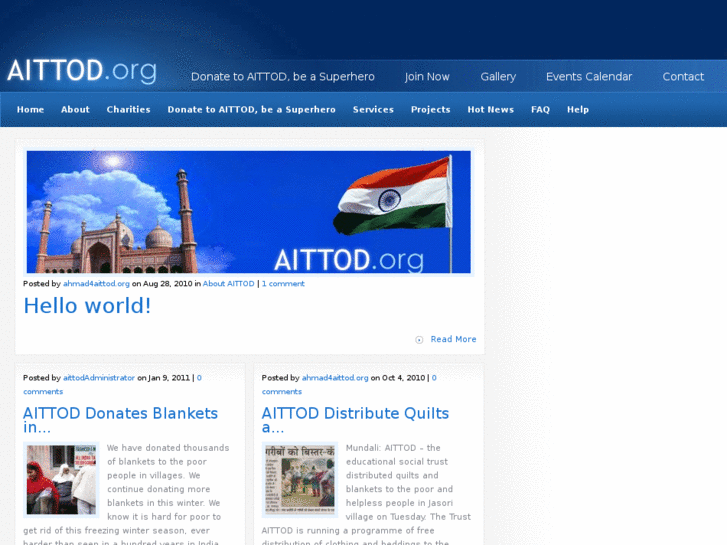Click excerpt text 'Mundali: AITTOD – the'

click(393, 448)
